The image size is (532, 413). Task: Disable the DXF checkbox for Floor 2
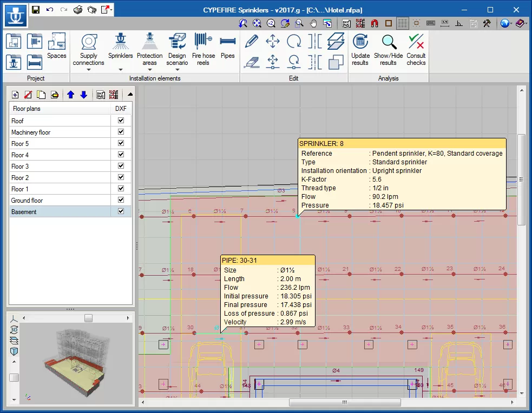(121, 177)
